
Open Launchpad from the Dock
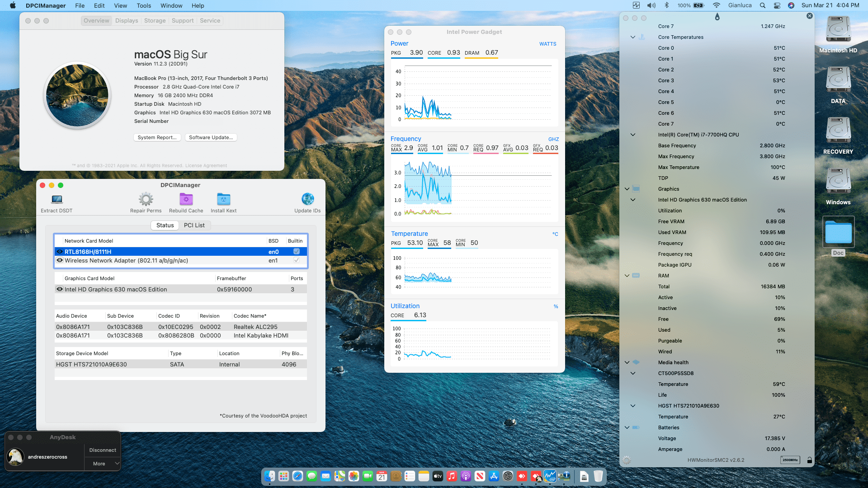(283, 476)
